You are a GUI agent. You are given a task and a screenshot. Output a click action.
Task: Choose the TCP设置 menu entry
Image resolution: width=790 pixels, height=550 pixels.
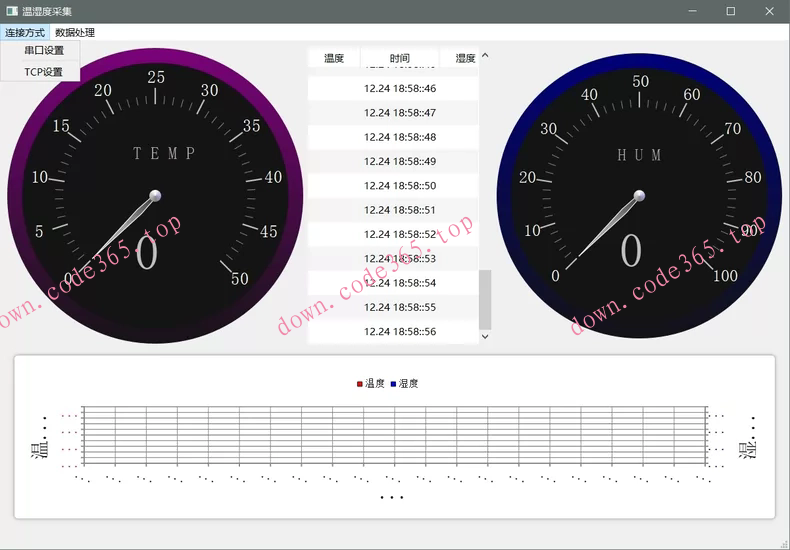pos(44,72)
